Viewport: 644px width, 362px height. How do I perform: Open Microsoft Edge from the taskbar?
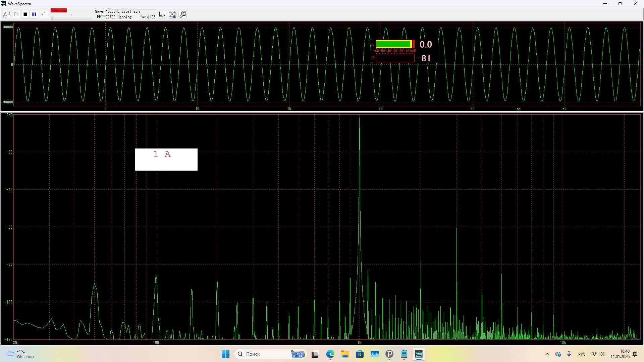pos(330,354)
